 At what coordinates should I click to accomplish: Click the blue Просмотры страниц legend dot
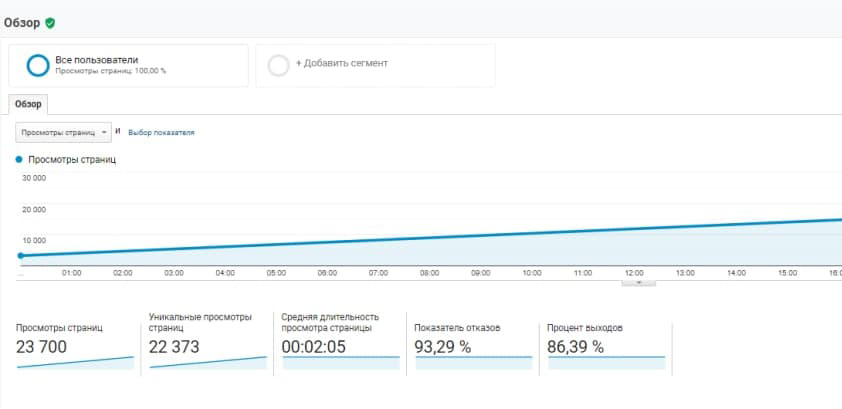pos(19,159)
